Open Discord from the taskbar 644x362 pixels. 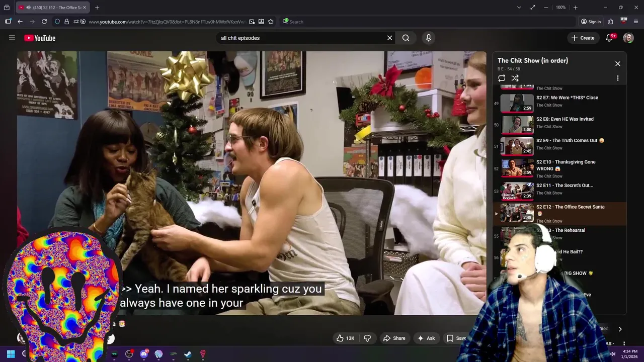coord(144,354)
